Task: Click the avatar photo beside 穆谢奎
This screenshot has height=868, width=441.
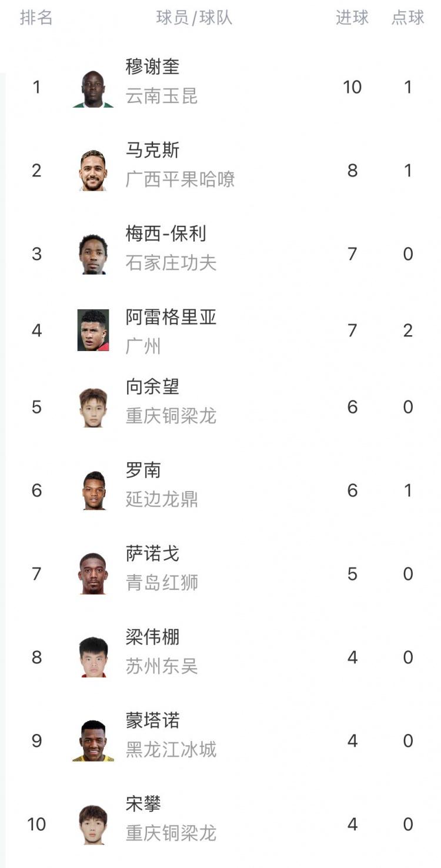Action: (93, 88)
